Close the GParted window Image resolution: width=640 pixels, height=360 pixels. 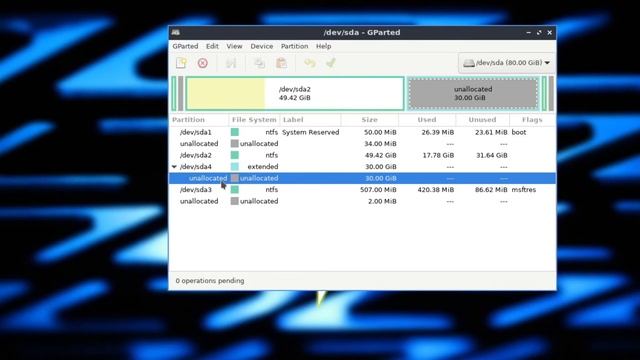coord(550,32)
